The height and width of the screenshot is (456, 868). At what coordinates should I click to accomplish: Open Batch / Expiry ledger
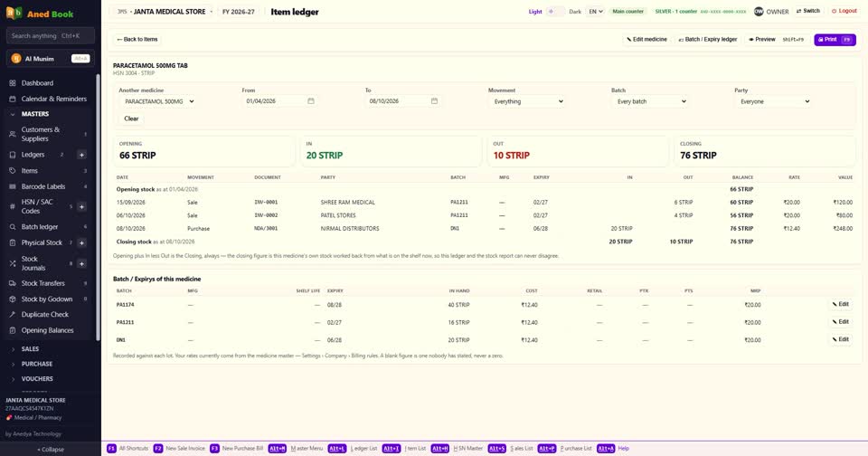pyautogui.click(x=708, y=39)
